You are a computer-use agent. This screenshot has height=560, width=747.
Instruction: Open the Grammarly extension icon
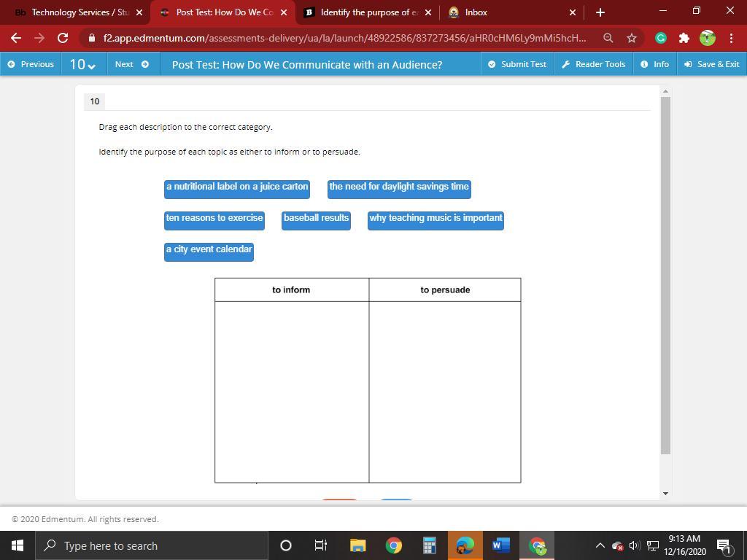661,38
